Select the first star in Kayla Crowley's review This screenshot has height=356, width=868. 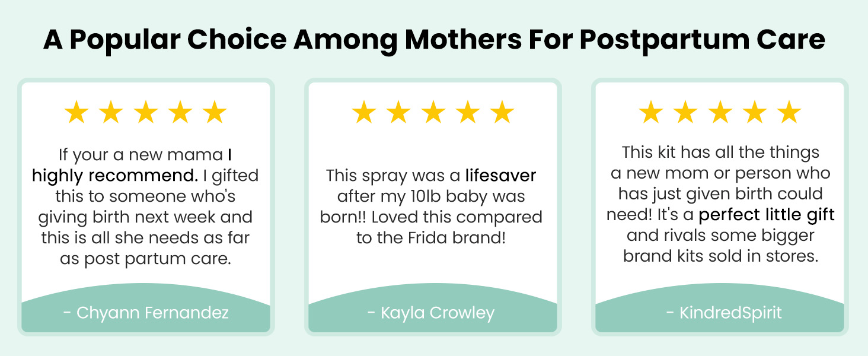[363, 113]
